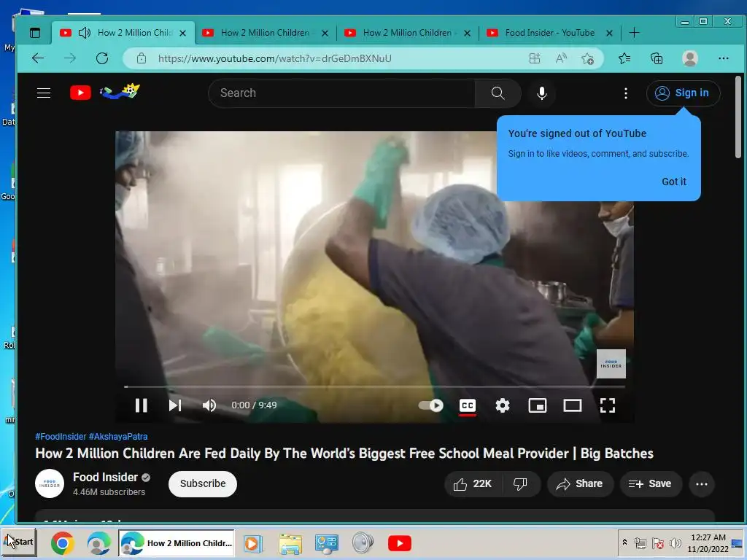Switch to the Food Insider - YouTube tab
This screenshot has width=747, height=560.
(x=549, y=33)
